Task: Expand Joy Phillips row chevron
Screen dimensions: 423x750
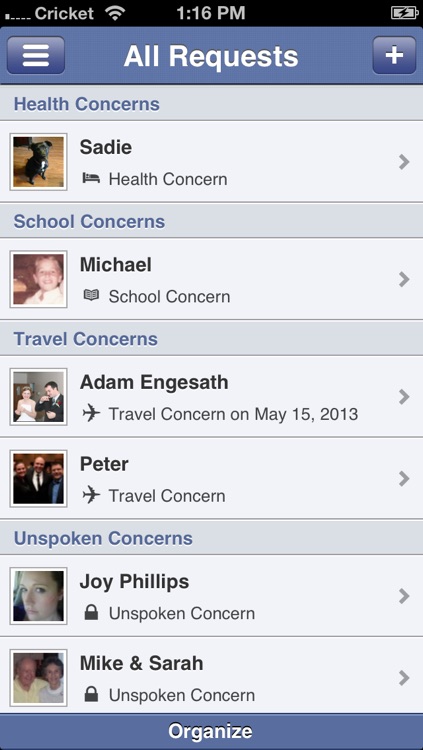Action: pyautogui.click(x=404, y=596)
